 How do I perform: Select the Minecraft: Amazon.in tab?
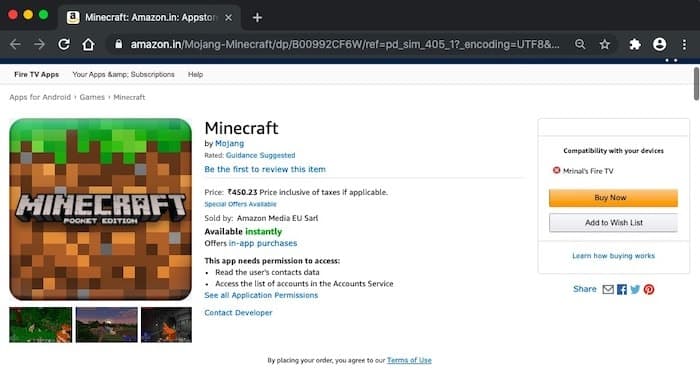150,17
